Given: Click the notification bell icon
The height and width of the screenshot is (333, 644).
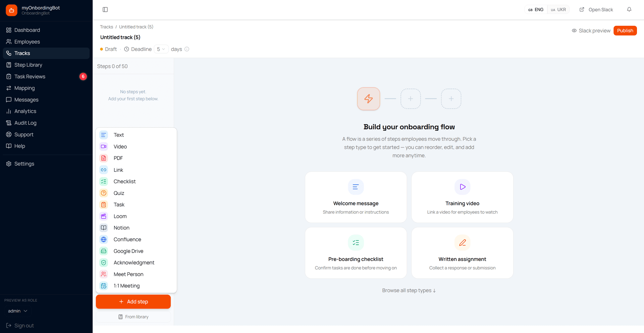Looking at the screenshot, I should [629, 10].
